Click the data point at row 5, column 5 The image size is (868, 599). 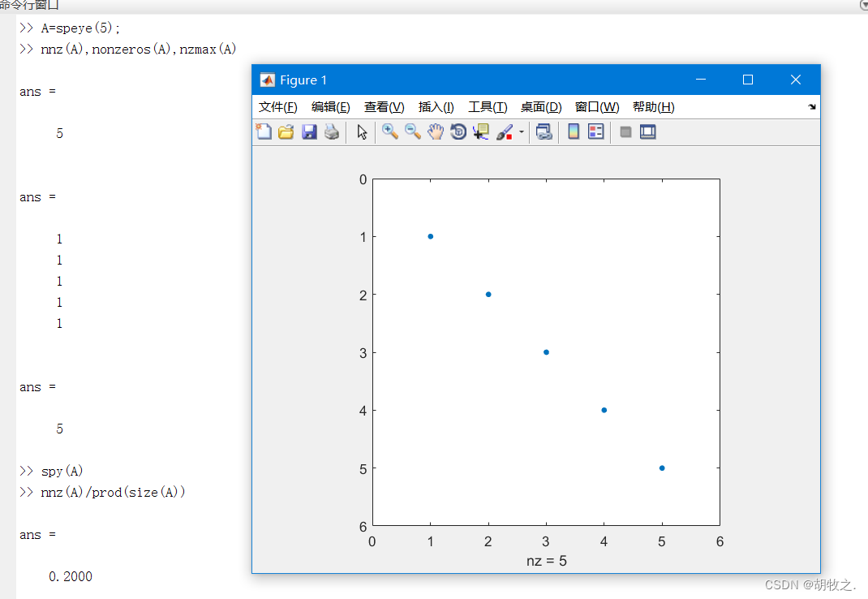(662, 468)
